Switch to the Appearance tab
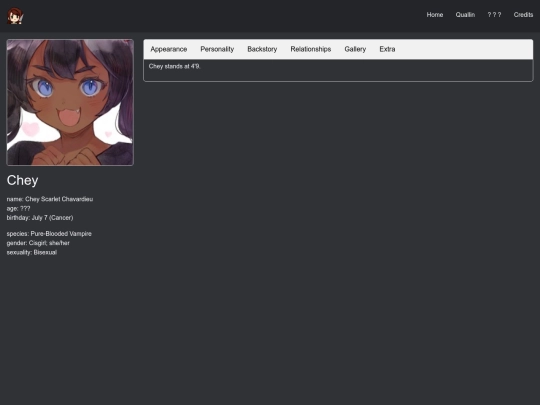Image resolution: width=540 pixels, height=405 pixels. (x=169, y=49)
